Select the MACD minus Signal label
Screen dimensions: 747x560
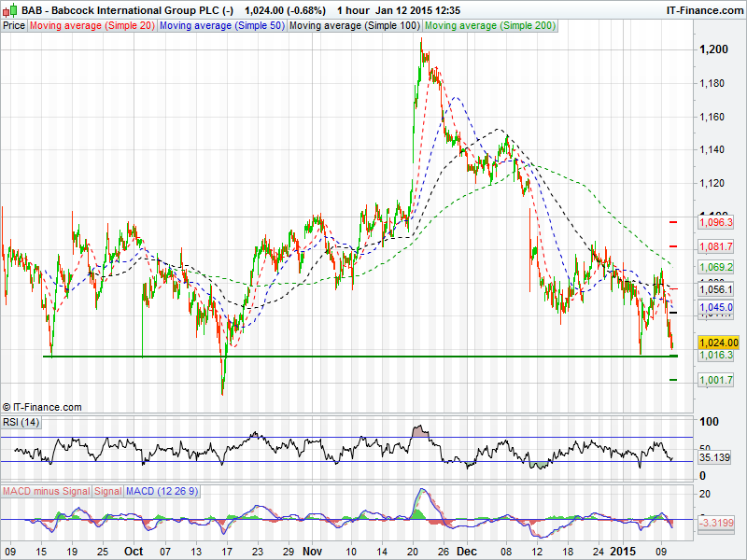(x=46, y=491)
